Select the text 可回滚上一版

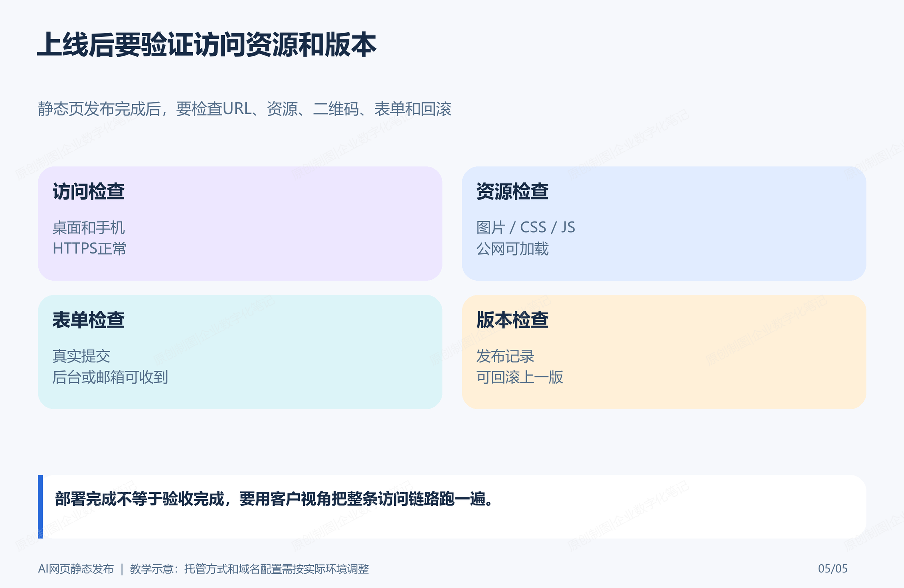tap(520, 377)
